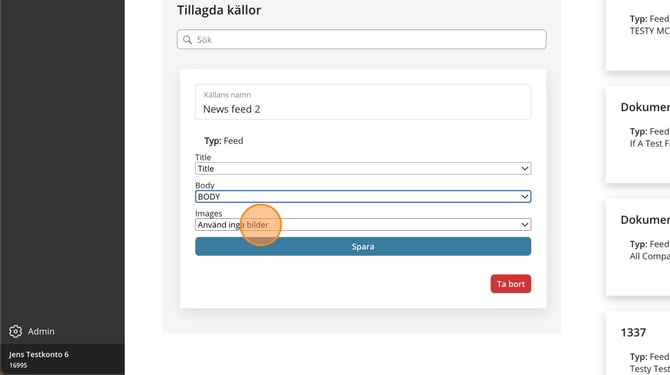Click the red Ta bort button
The width and height of the screenshot is (670, 375).
pos(511,284)
